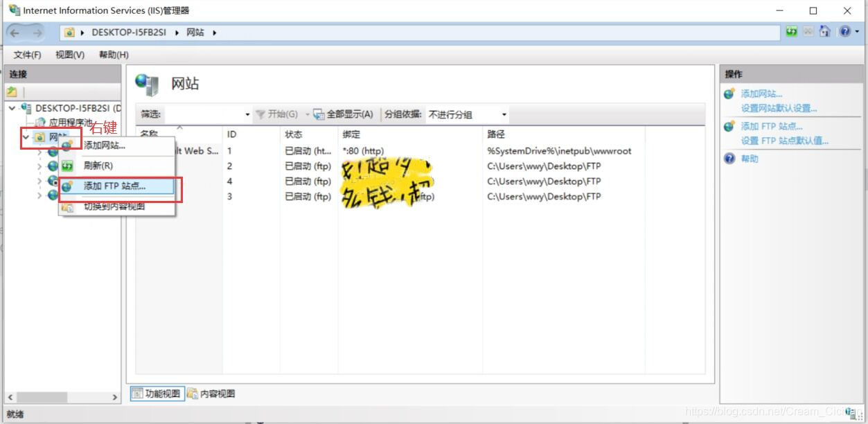Click the create connection icon in 连接 panel
This screenshot has height=424, width=868.
(x=12, y=91)
